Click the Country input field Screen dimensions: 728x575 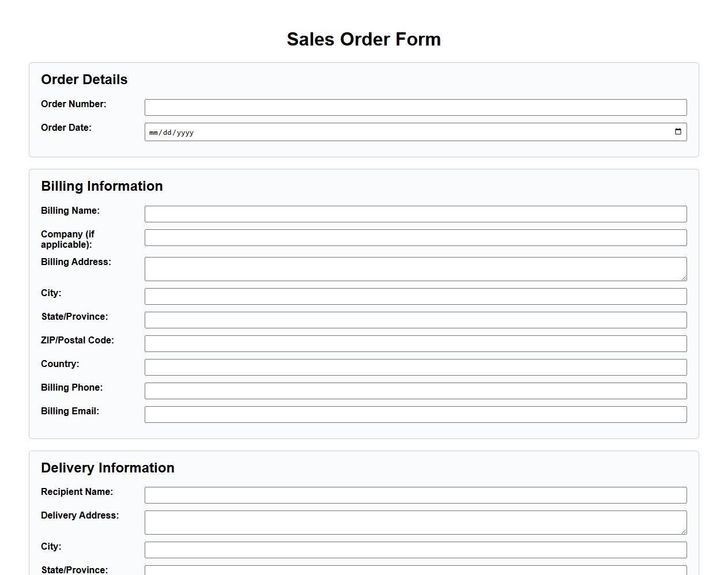416,367
